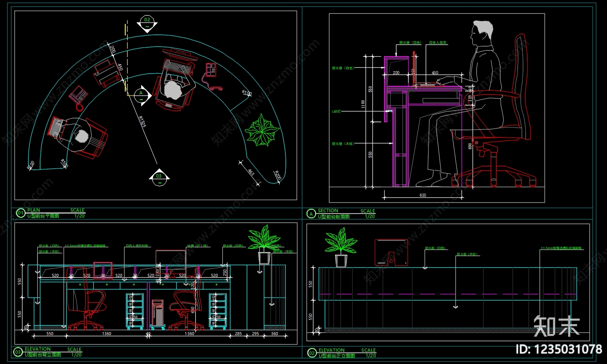Click the red monitor in the front elevation 02
Viewport: 607px width, 364px height.
coord(391,253)
